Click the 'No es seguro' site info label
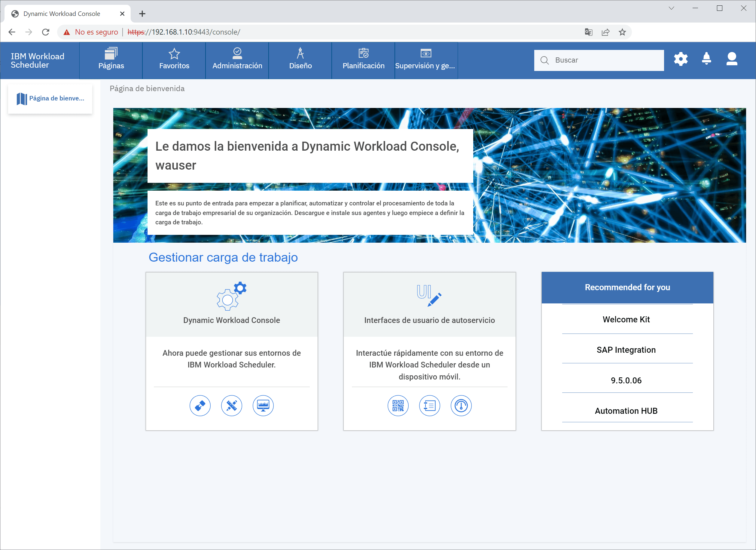Viewport: 756px width, 550px height. tap(96, 32)
